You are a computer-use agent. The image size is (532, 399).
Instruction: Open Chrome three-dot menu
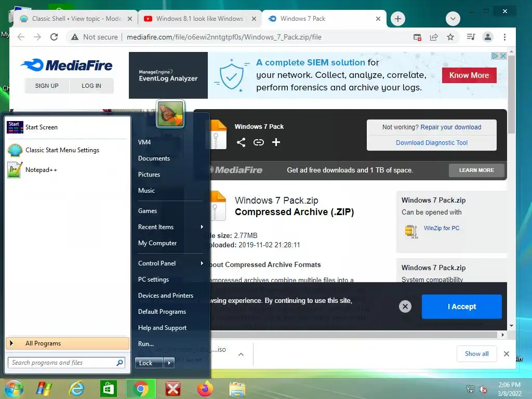tap(504, 37)
